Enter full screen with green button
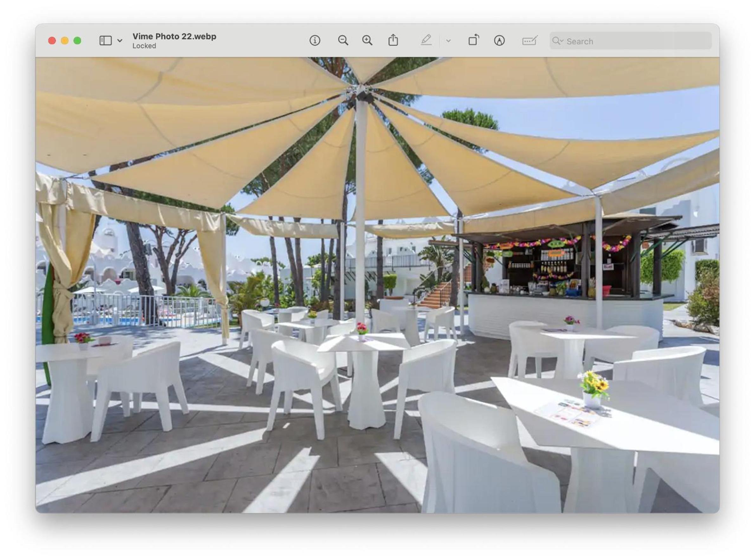 (x=77, y=41)
